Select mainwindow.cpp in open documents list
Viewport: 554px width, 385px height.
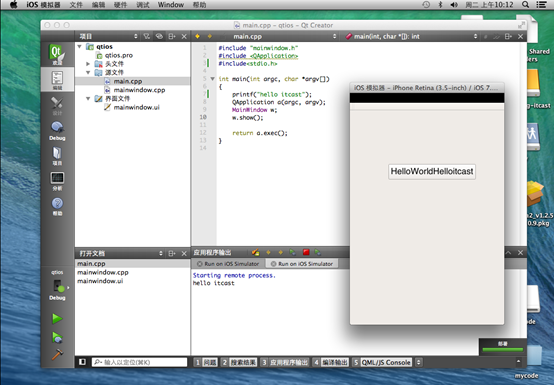pos(103,272)
